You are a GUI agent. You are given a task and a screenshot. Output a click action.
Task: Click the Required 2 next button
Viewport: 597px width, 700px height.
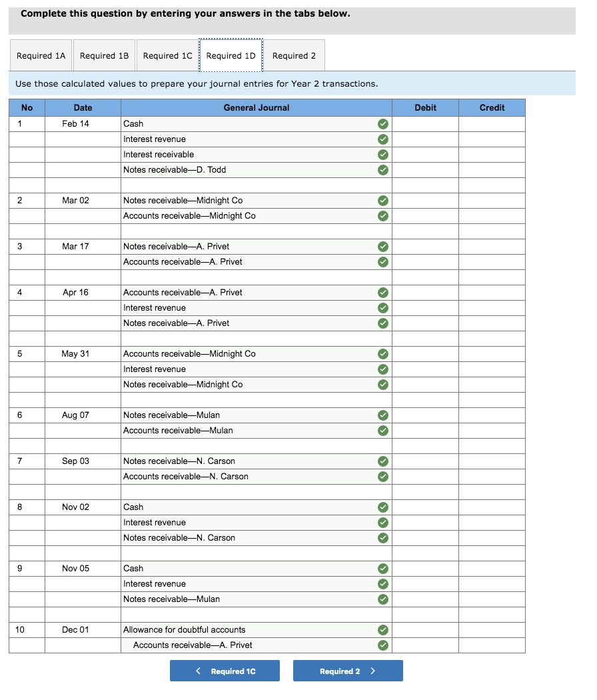(x=347, y=671)
